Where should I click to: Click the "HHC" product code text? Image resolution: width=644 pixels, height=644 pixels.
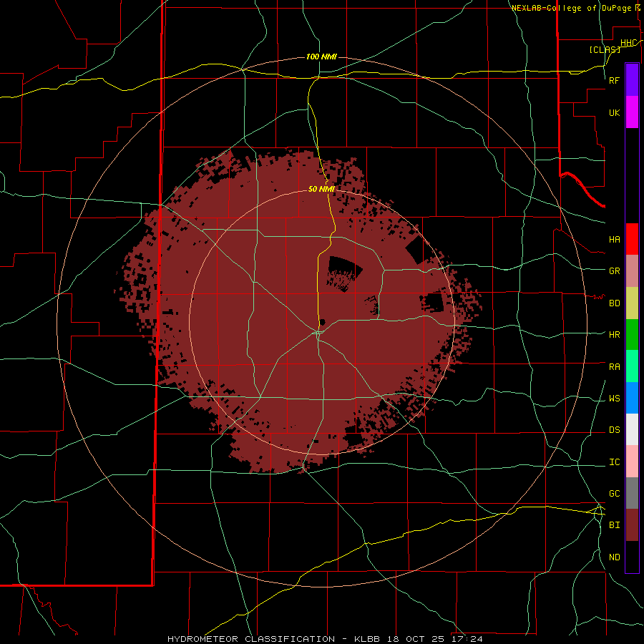(x=628, y=43)
